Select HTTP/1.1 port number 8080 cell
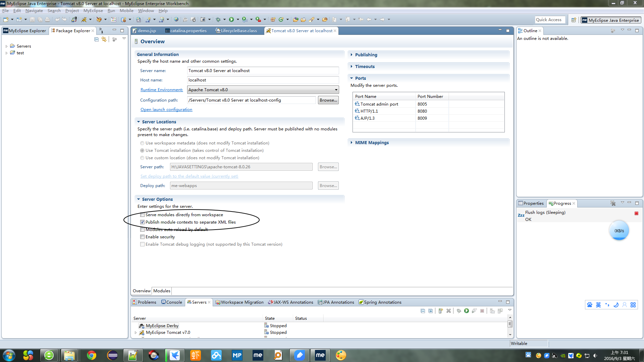Viewport: 644px width, 362px height. [432, 111]
